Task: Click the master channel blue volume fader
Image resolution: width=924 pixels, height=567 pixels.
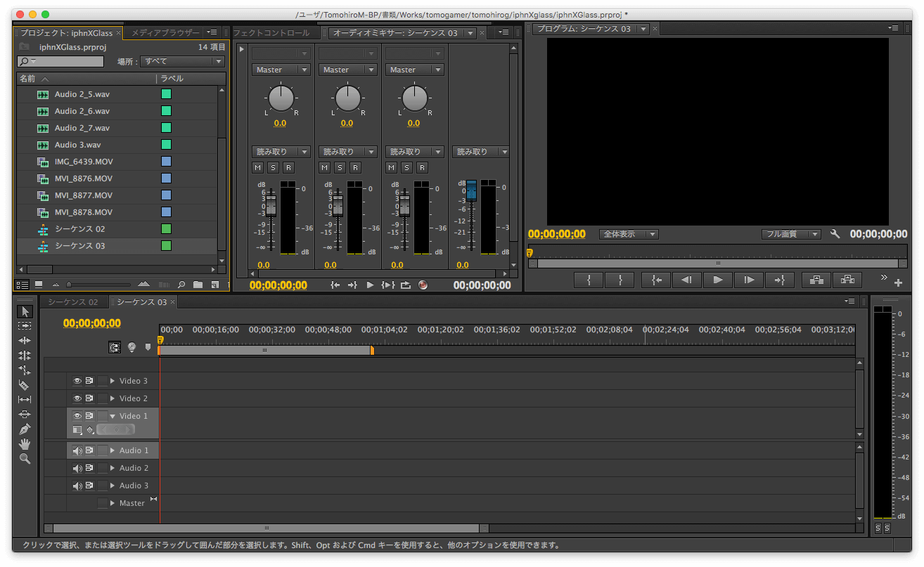Action: [471, 190]
